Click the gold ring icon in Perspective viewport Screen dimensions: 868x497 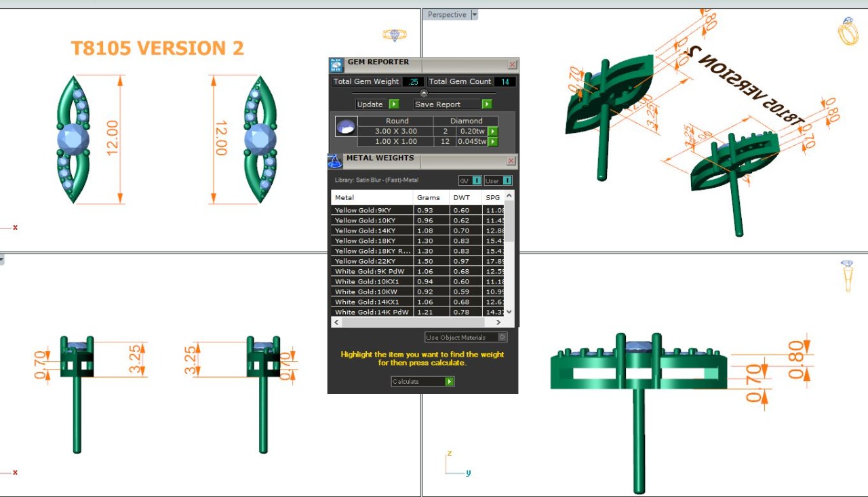coord(848,31)
